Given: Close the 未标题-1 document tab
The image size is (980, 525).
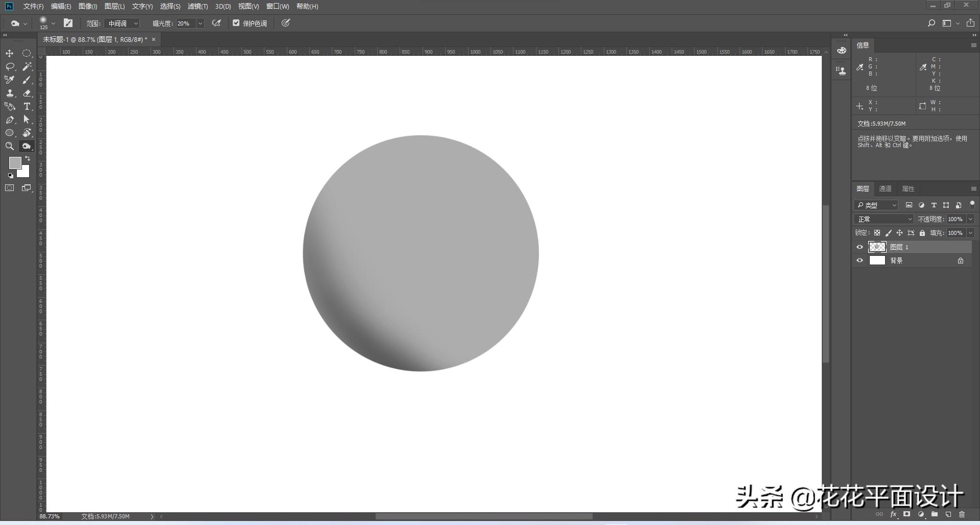Looking at the screenshot, I should click(x=154, y=39).
